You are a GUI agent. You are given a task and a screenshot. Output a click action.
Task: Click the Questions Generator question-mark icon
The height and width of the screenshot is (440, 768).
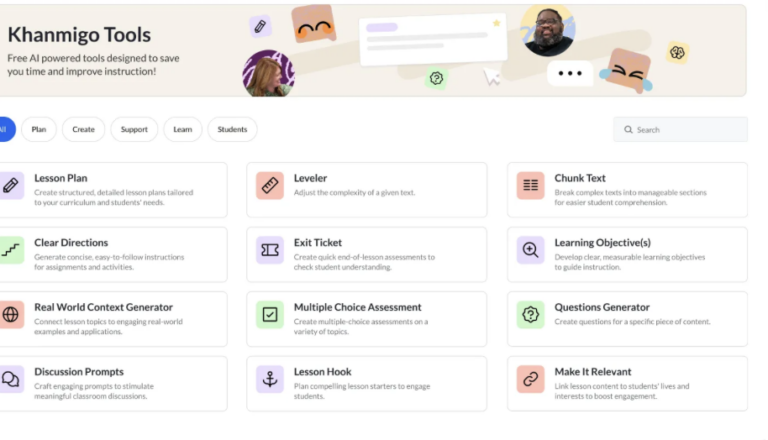[x=530, y=315]
